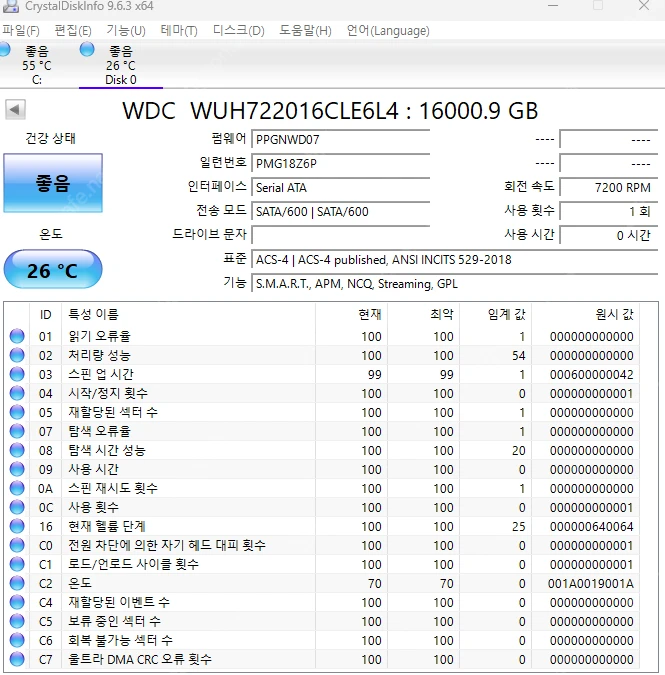Select the 보류 중인 섹터 수 attribute name
Image resolution: width=665 pixels, height=675 pixels.
[114, 621]
